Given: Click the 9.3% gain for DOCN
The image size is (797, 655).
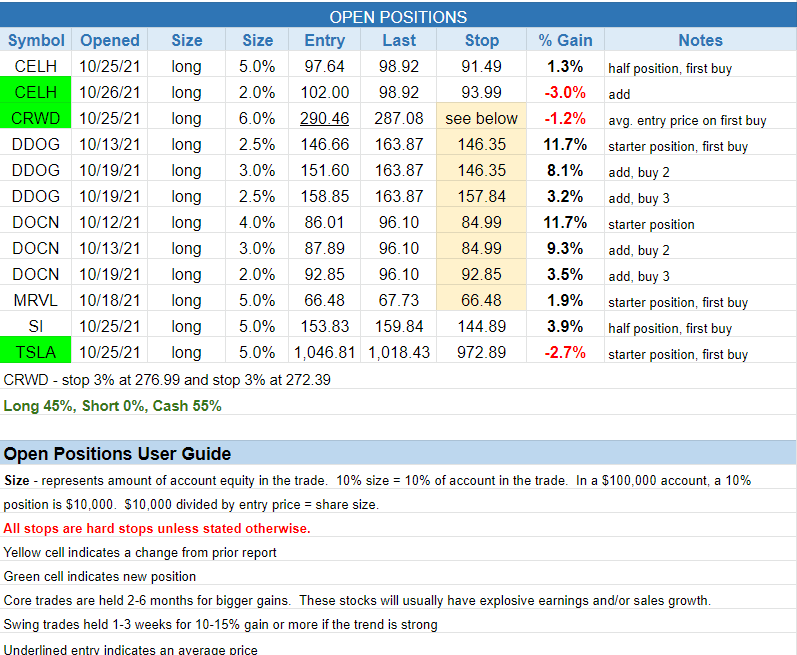Looking at the screenshot, I should coord(565,248).
